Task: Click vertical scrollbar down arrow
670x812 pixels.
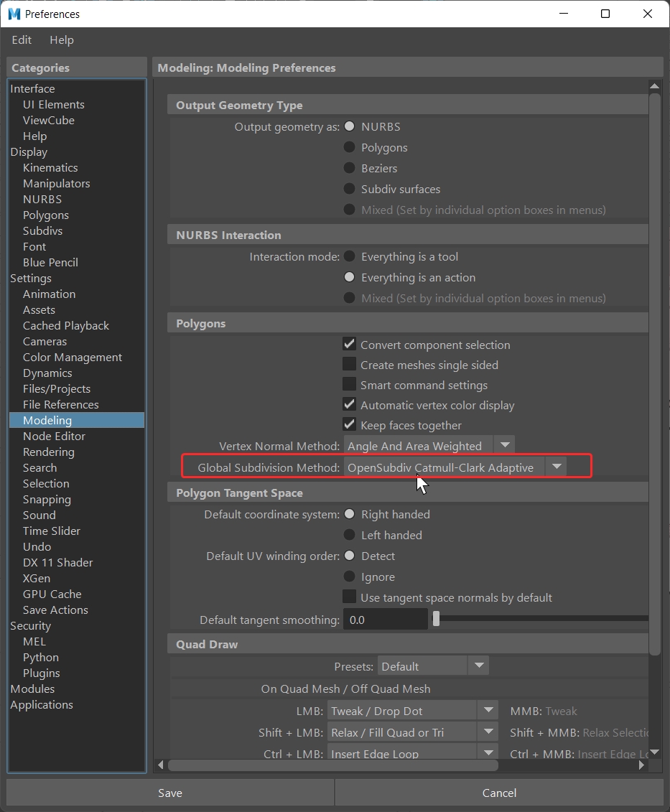Action: [x=654, y=752]
